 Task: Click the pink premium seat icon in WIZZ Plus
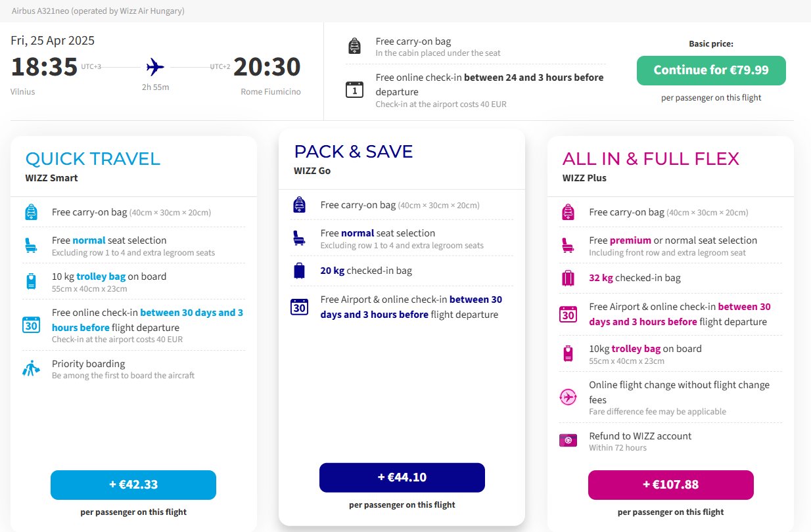(568, 245)
